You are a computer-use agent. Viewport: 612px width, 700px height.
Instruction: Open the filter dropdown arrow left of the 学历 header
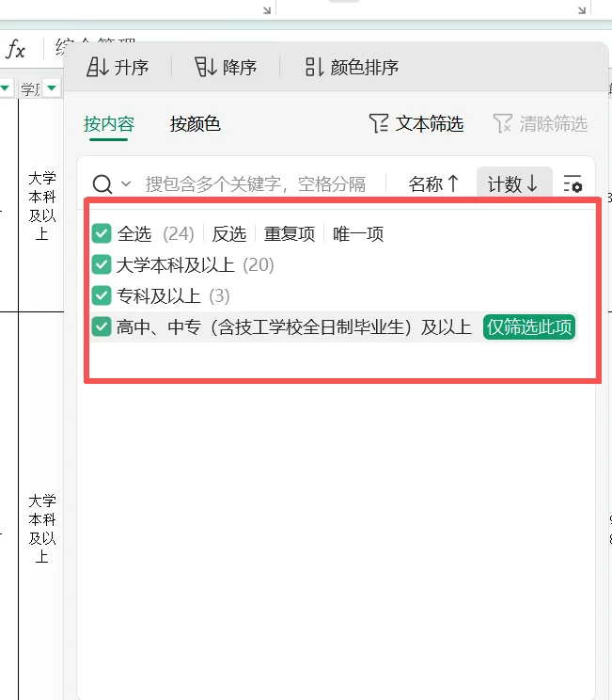click(x=5, y=87)
